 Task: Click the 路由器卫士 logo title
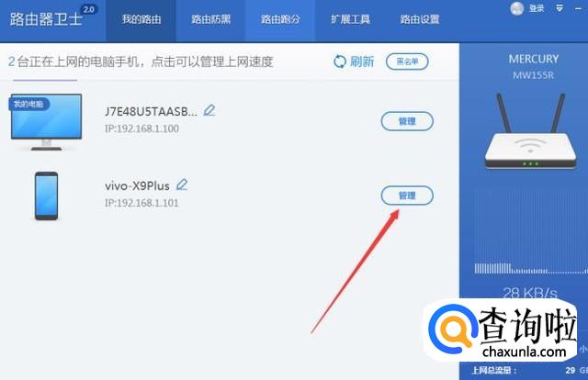click(x=46, y=19)
